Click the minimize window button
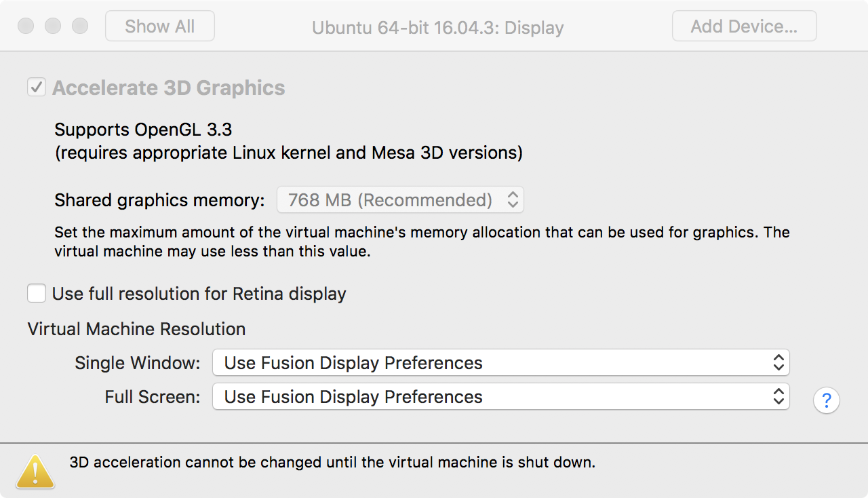The image size is (868, 498). click(x=53, y=26)
